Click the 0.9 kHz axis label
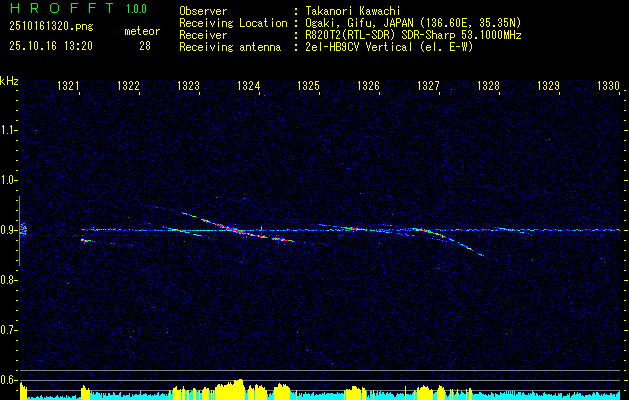 coord(8,230)
